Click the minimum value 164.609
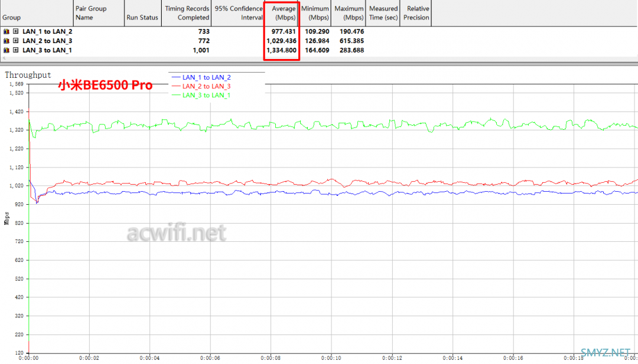The height and width of the screenshot is (364, 638). tap(317, 50)
